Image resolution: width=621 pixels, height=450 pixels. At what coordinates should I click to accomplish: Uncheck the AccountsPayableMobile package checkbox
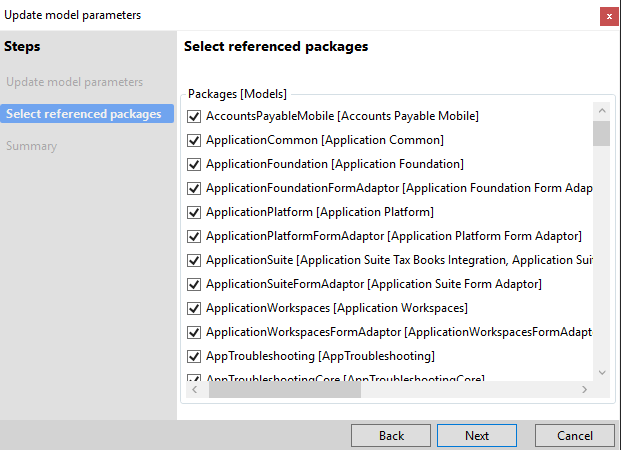[x=194, y=116]
